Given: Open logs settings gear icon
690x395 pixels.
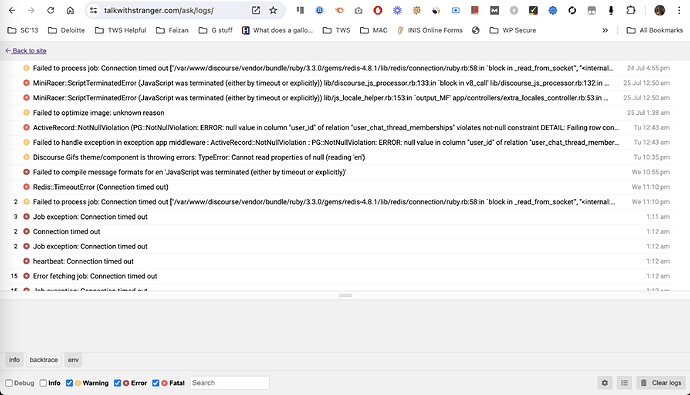Looking at the screenshot, I should (x=605, y=383).
